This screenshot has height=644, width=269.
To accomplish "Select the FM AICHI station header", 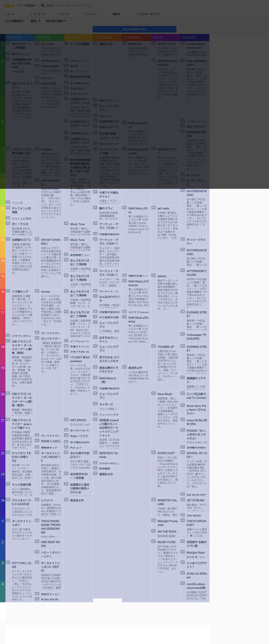I will pos(195,38).
